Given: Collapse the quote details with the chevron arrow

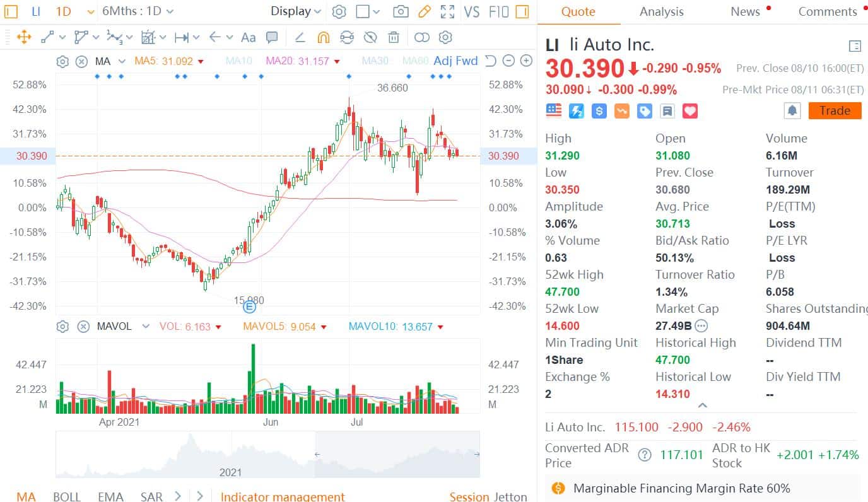Looking at the screenshot, I should pos(701,406).
